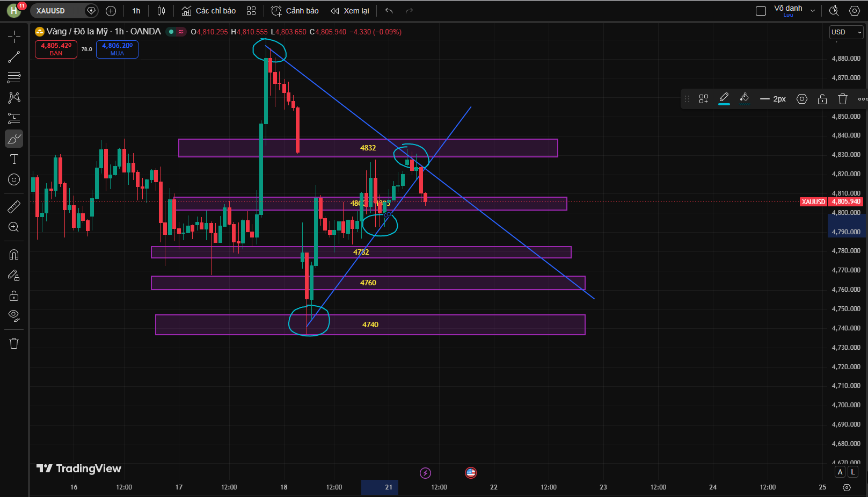Viewport: 868px width, 497px height.
Task: Toggle log scale with L button
Action: point(852,472)
